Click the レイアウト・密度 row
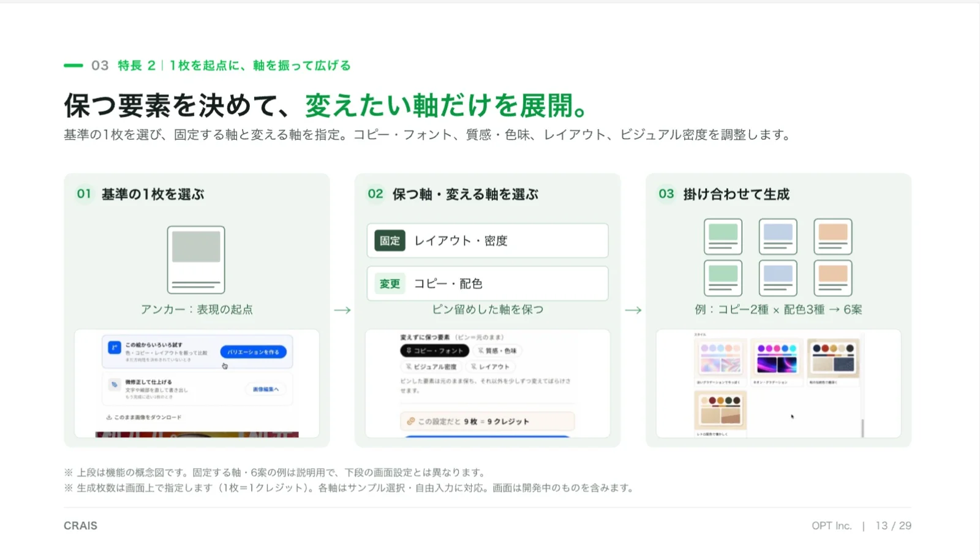Screen dimensions: 980x555 click(x=488, y=241)
